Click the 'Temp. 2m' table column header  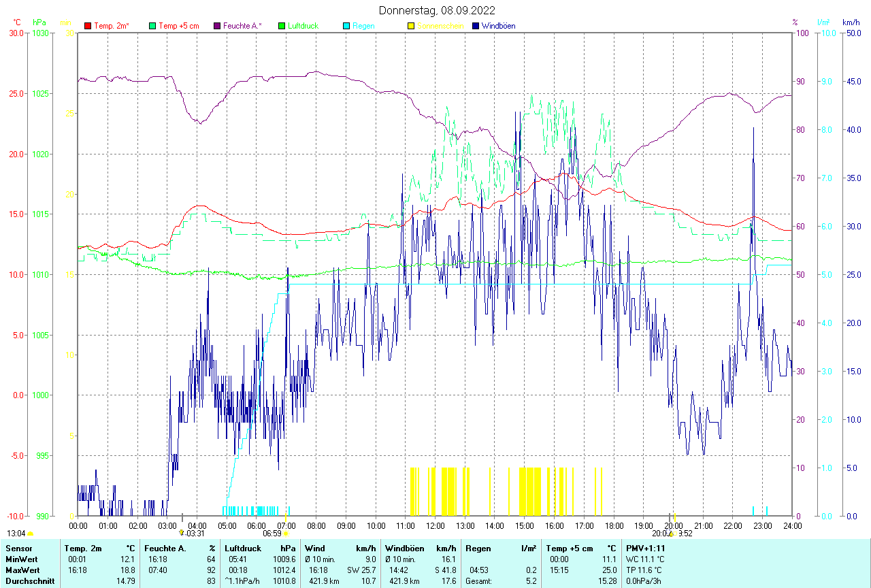83,548
